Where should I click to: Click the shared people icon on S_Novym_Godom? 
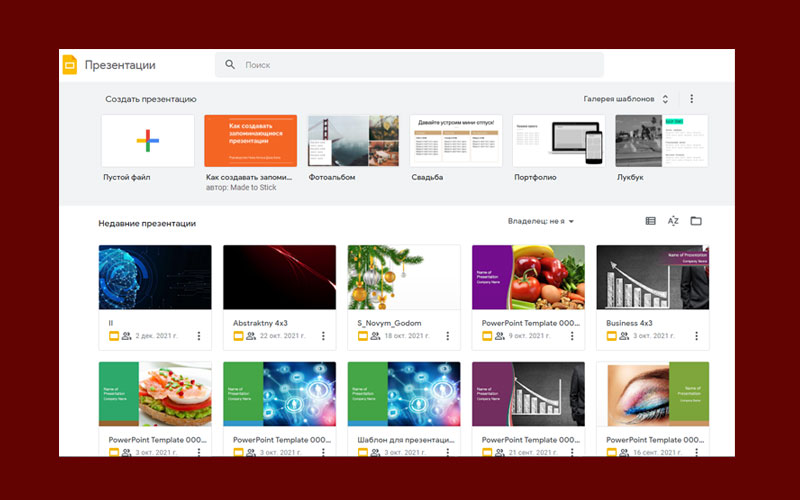[376, 336]
